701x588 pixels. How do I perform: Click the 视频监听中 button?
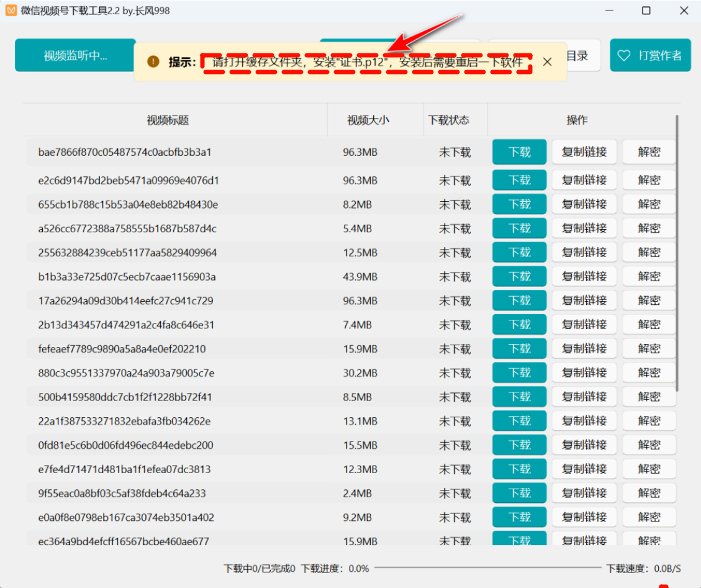(x=75, y=55)
